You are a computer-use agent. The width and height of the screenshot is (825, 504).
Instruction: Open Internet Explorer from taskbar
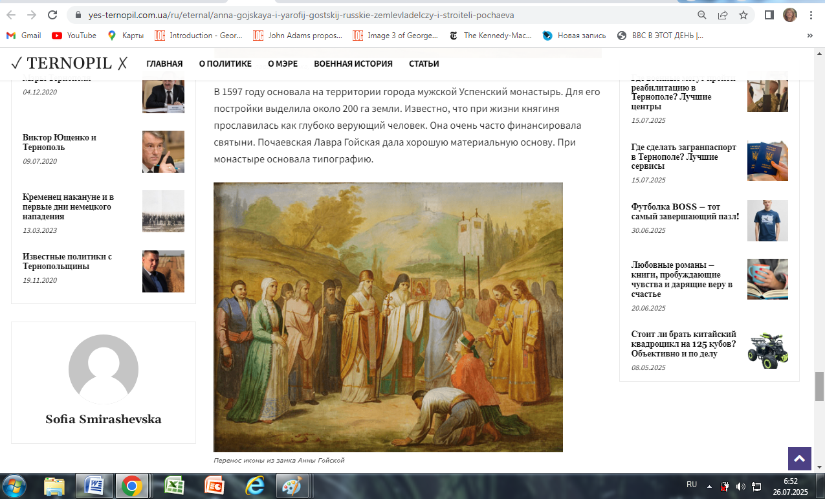pos(255,487)
